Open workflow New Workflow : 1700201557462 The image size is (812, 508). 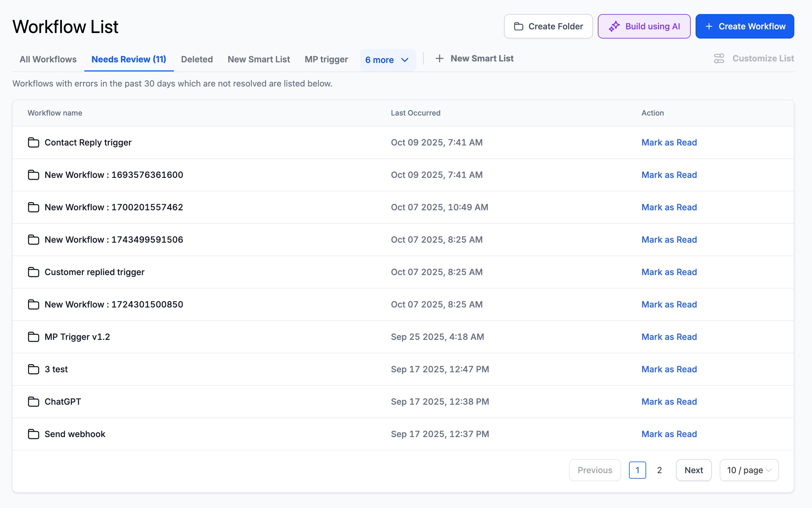[114, 207]
